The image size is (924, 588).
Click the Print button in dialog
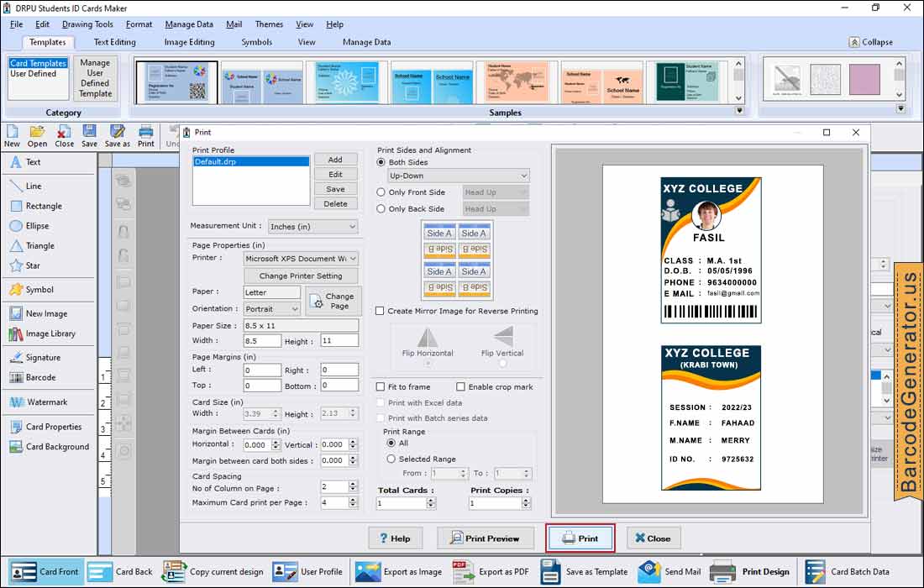click(x=580, y=538)
